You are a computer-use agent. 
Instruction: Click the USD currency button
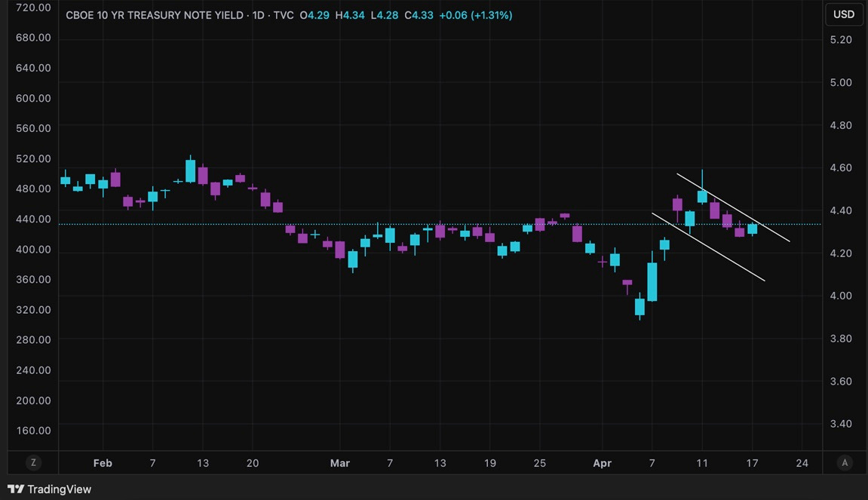[x=844, y=14]
